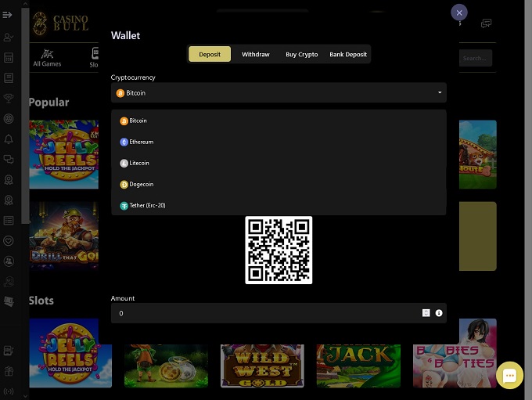Screen dimensions: 532x400
Task: Select the Deposit tab
Action: coord(210,55)
